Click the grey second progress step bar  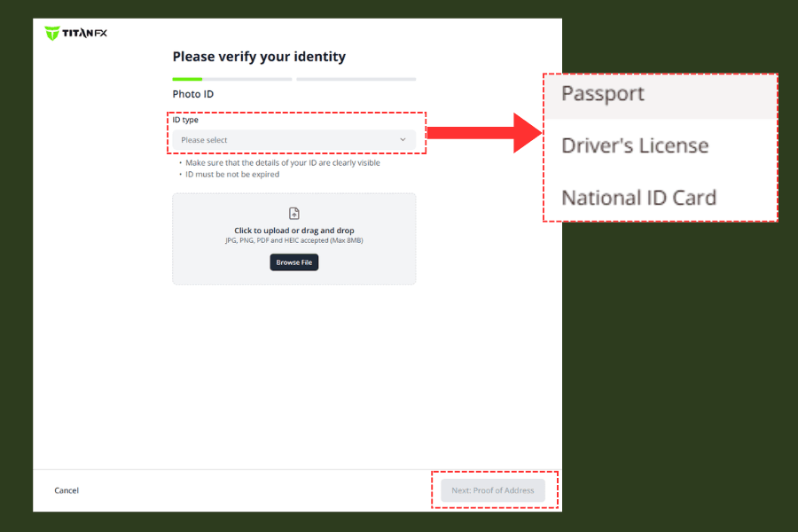coord(356,79)
